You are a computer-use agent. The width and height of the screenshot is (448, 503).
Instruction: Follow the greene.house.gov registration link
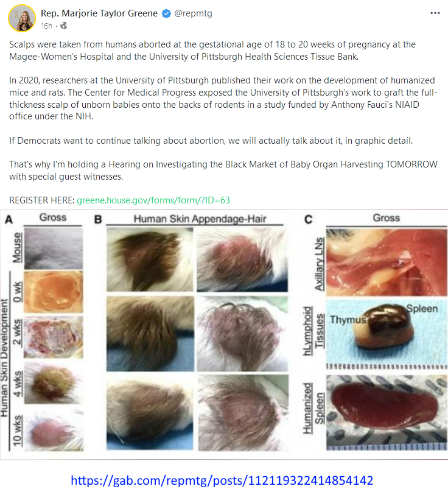(153, 200)
